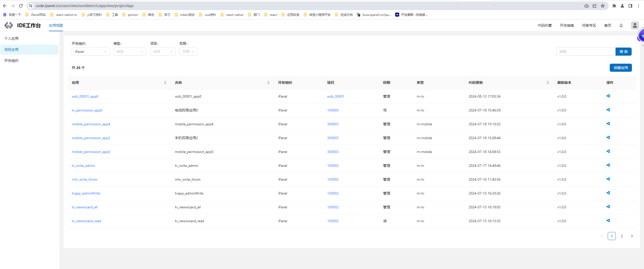This screenshot has height=269, width=644.
Task: Switch to 代码托管 in top navigation
Action: 545,25
